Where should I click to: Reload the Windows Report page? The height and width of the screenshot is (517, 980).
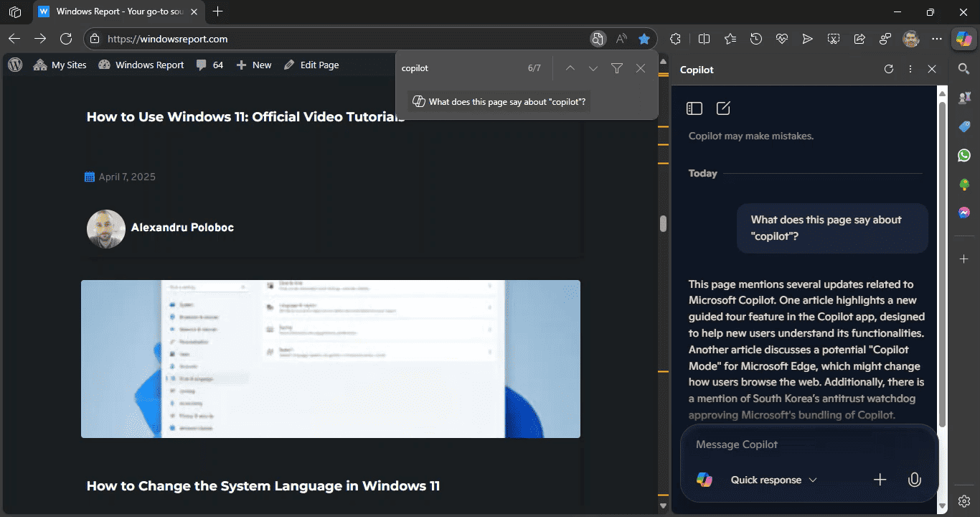coord(66,39)
